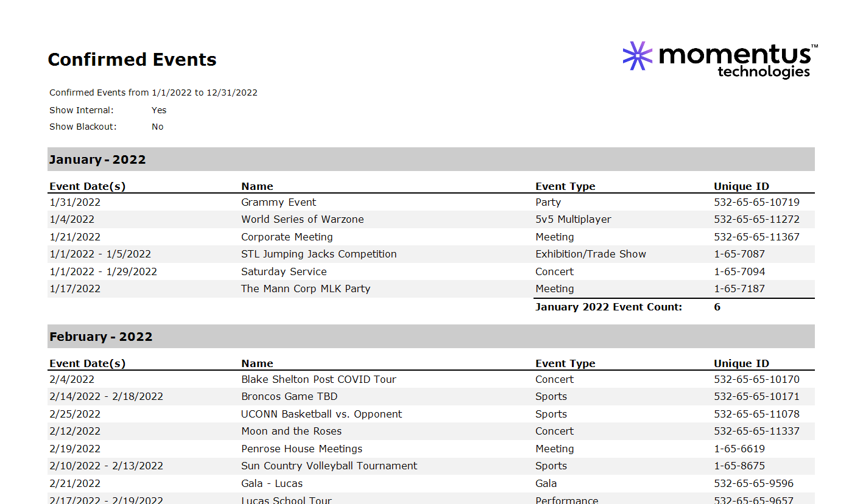Click the Show Blackout value No
The image size is (863, 504).
[x=158, y=127]
